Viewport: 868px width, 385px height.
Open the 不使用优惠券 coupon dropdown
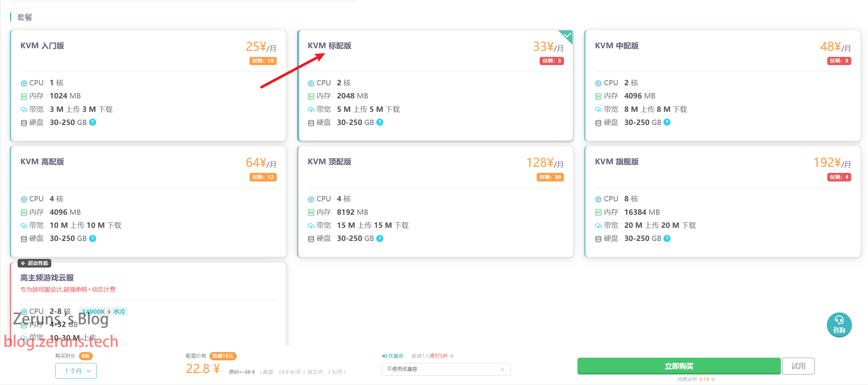pyautogui.click(x=446, y=369)
